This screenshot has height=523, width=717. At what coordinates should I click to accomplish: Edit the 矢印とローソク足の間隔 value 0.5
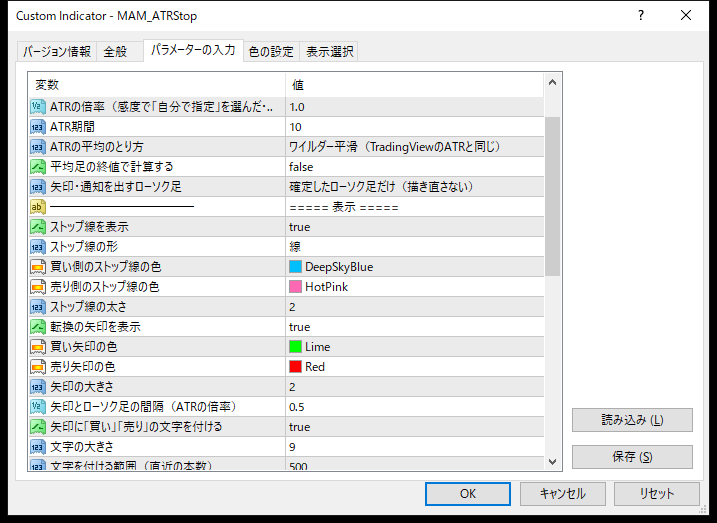(x=415, y=407)
